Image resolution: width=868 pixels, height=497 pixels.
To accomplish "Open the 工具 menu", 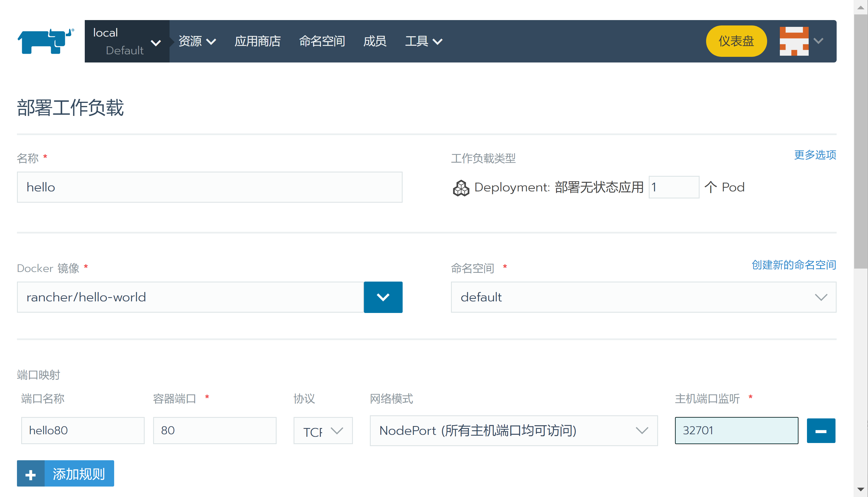I will click(x=423, y=41).
